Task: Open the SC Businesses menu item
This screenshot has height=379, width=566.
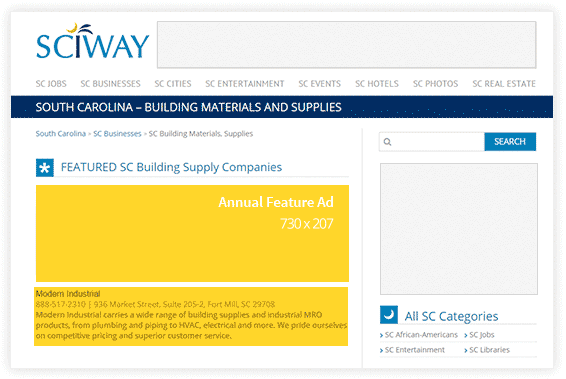Action: 110,84
